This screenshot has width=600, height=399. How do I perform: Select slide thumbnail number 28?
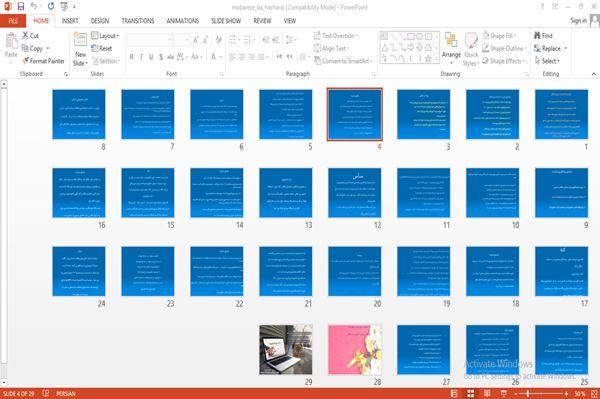click(x=355, y=350)
